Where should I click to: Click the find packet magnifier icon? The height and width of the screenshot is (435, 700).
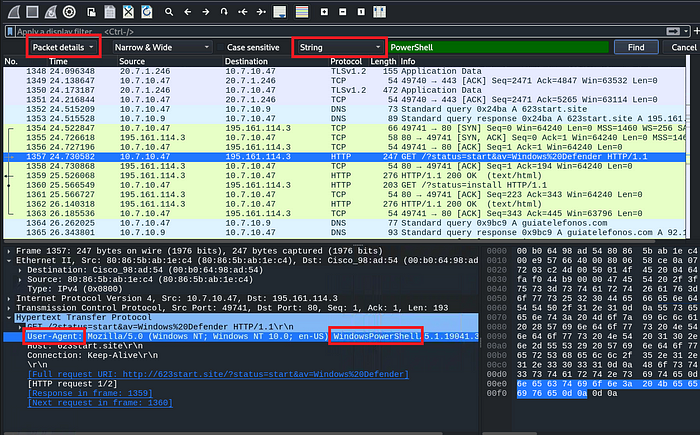[169, 12]
